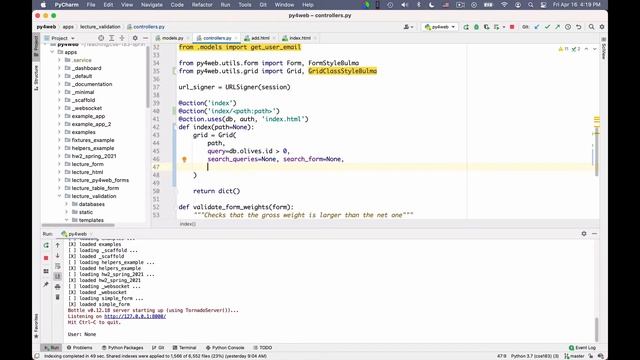This screenshot has width=640, height=360.
Task: Rollback changes with the undo arrow
Action: 578,27
